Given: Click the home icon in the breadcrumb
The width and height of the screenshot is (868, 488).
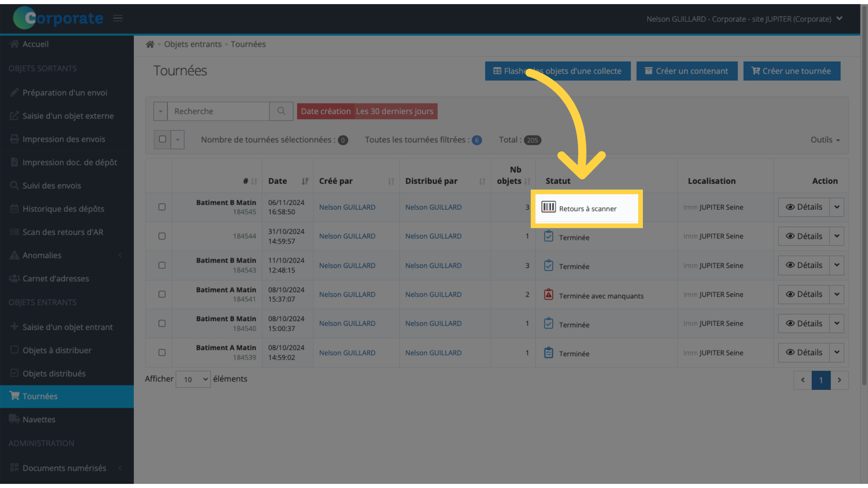Looking at the screenshot, I should (x=150, y=44).
